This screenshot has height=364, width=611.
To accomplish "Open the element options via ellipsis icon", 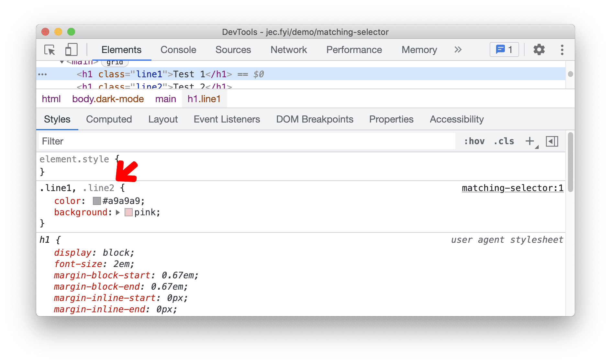I will (42, 74).
